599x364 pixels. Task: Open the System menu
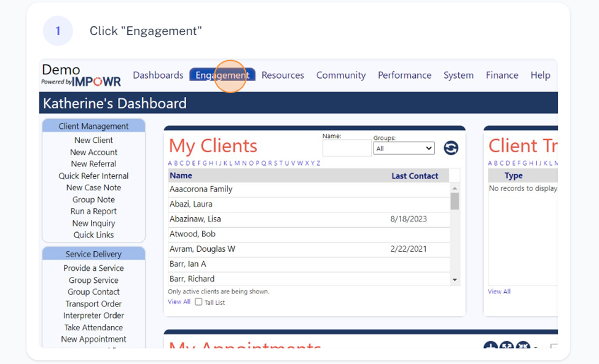(458, 75)
